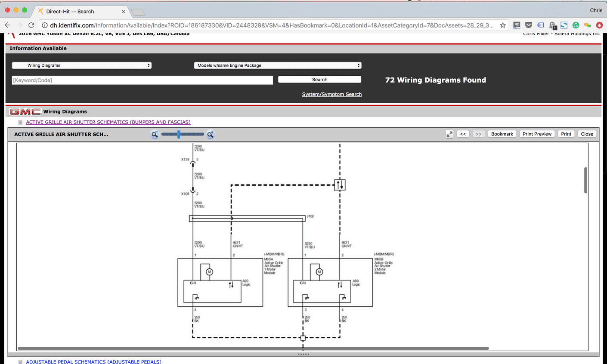This screenshot has width=607, height=364.
Task: Reload the page using the refresh icon
Action: point(31,25)
